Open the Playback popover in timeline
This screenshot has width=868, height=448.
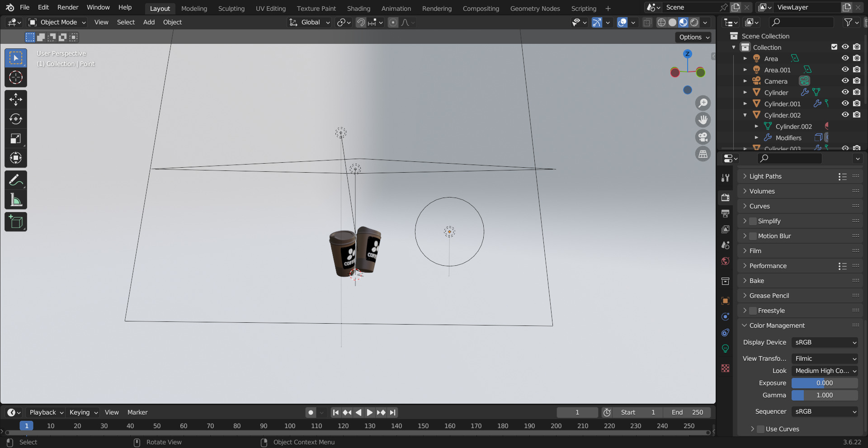(46, 412)
